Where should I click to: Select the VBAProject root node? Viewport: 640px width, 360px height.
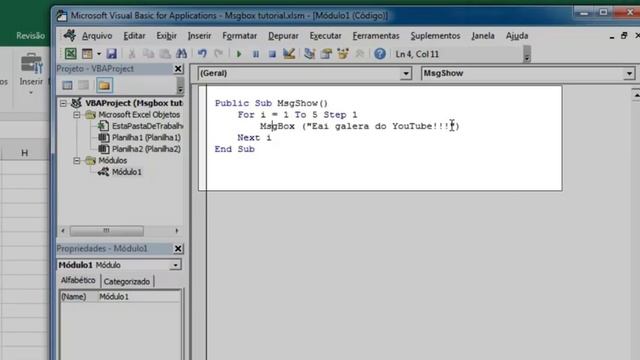click(x=134, y=103)
